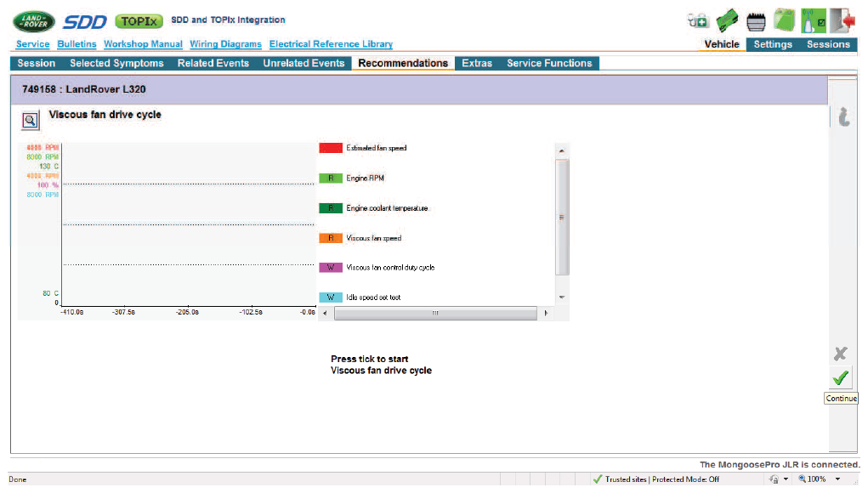Image resolution: width=868 pixels, height=493 pixels.
Task: Select the Service Functions tab
Action: 549,63
